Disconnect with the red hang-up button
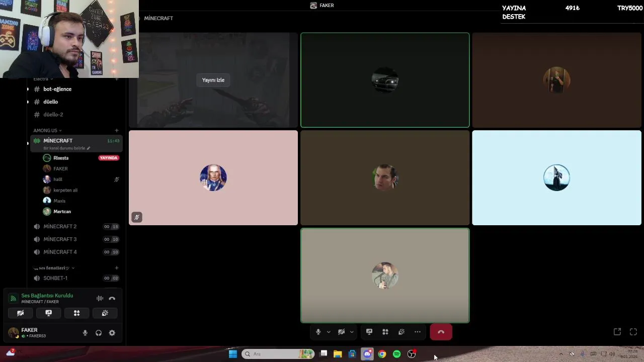Screen dimensions: 644x362 [x=441, y=332]
